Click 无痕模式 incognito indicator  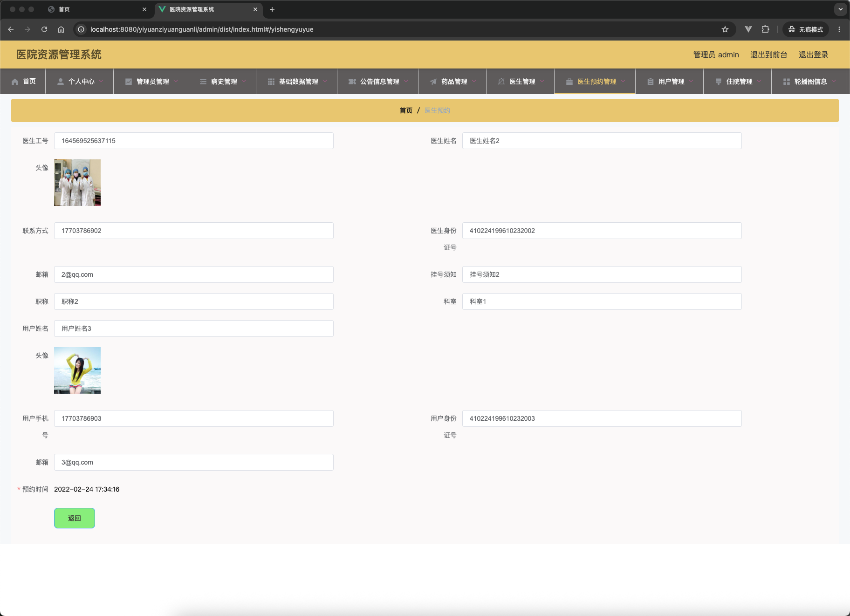tap(806, 29)
